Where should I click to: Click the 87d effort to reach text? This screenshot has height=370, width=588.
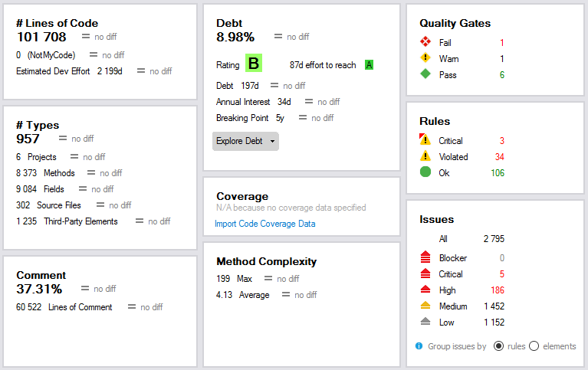click(x=323, y=65)
